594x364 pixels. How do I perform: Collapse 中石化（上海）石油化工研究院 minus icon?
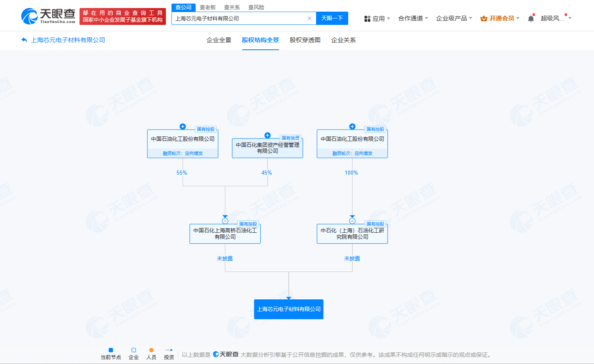coord(352,221)
